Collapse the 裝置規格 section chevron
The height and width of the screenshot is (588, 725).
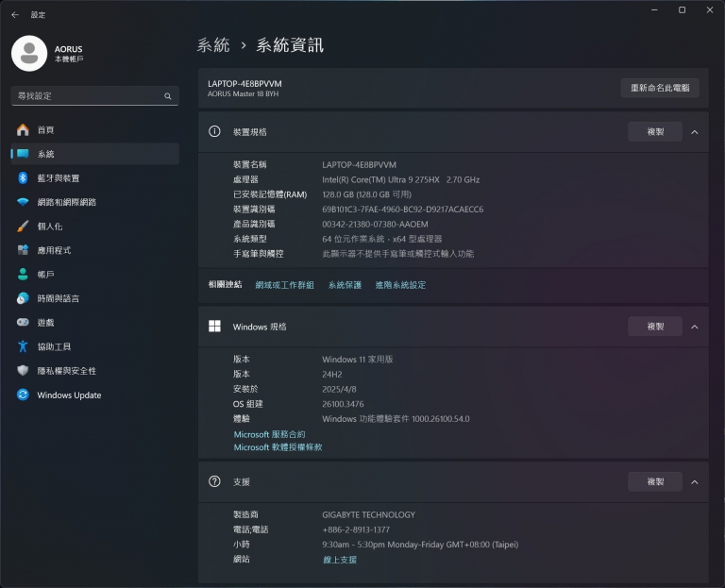coord(695,132)
